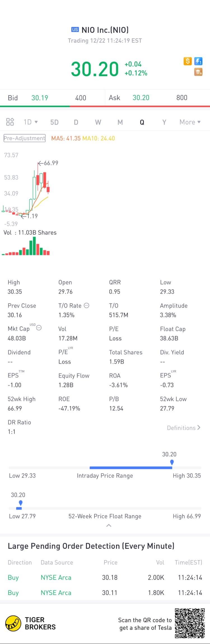The width and height of the screenshot is (210, 644).
Task: Select the M monthly chart tab
Action: [x=120, y=122]
